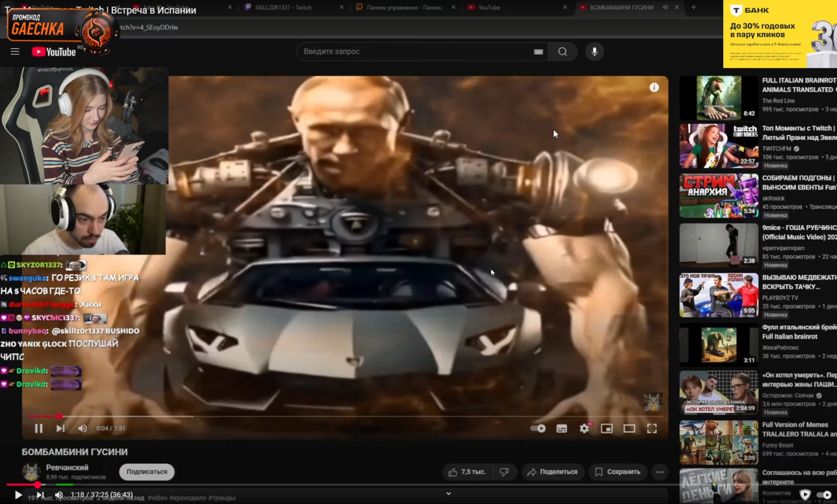
Task: Open the Ревчанский channel avatar
Action: coord(31,472)
